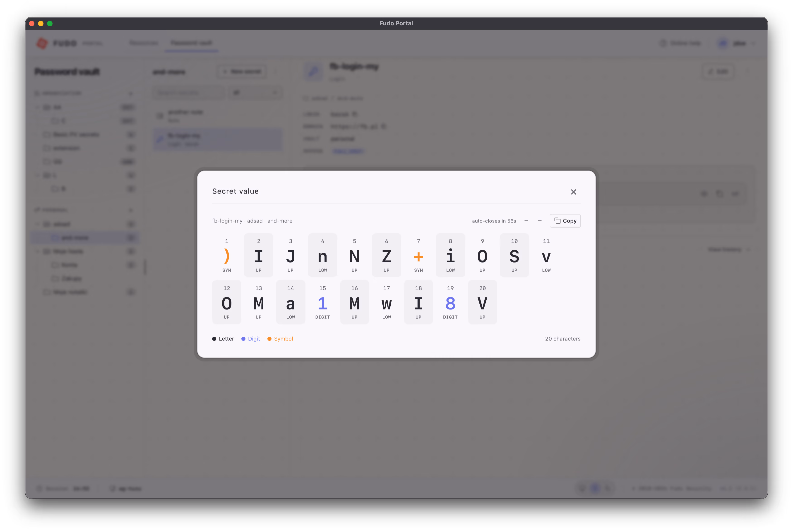
Task: Increase auto-close timer with plus icon
Action: click(x=540, y=221)
